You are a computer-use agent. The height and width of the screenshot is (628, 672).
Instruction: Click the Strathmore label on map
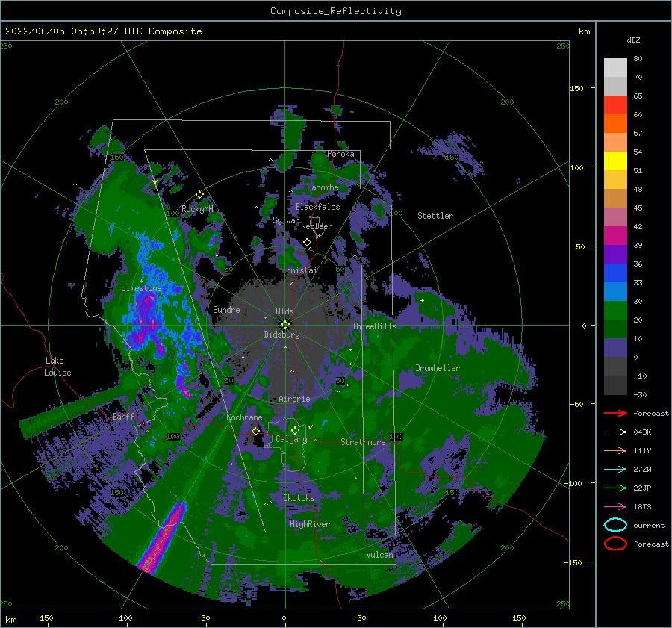(363, 442)
